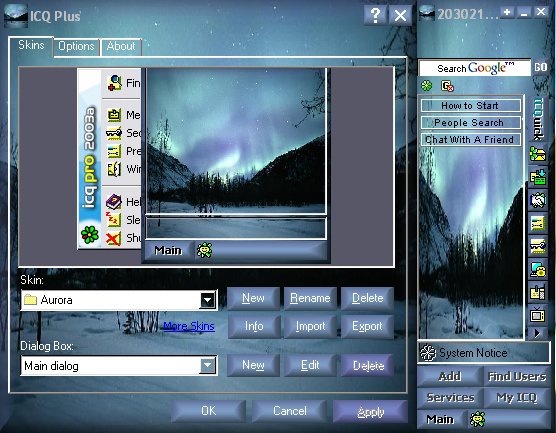Click the G icon with red X
The height and width of the screenshot is (433, 556).
click(x=447, y=86)
